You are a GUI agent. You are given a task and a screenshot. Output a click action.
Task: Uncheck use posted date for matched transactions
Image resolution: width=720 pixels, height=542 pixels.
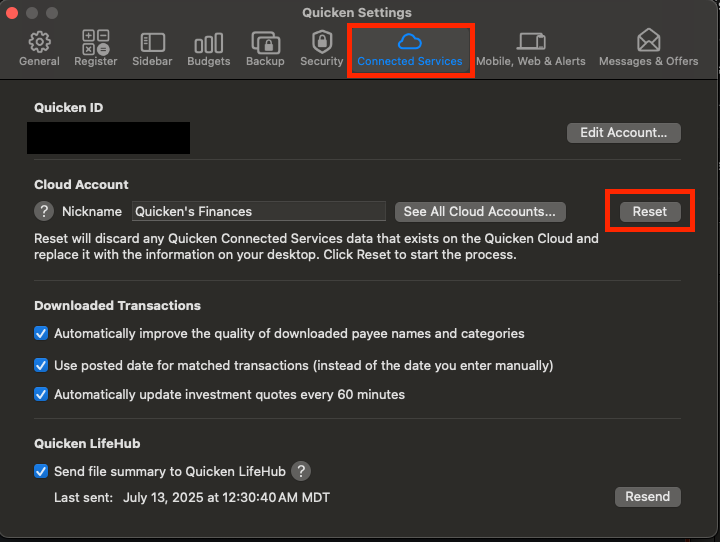click(x=41, y=365)
